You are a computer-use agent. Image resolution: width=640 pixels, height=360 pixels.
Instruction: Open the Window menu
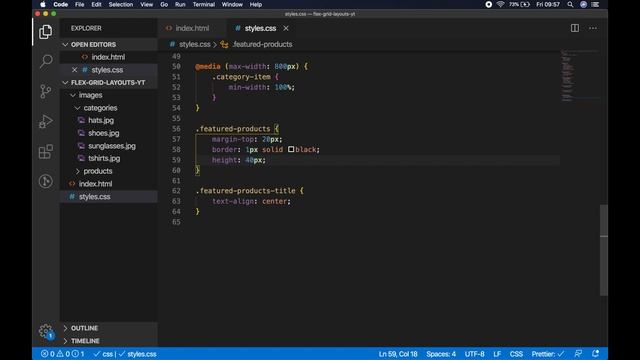coord(232,4)
